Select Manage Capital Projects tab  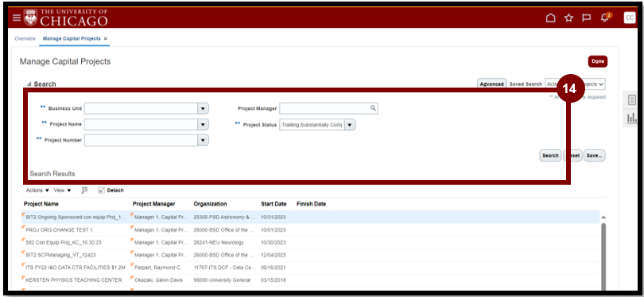tap(72, 39)
